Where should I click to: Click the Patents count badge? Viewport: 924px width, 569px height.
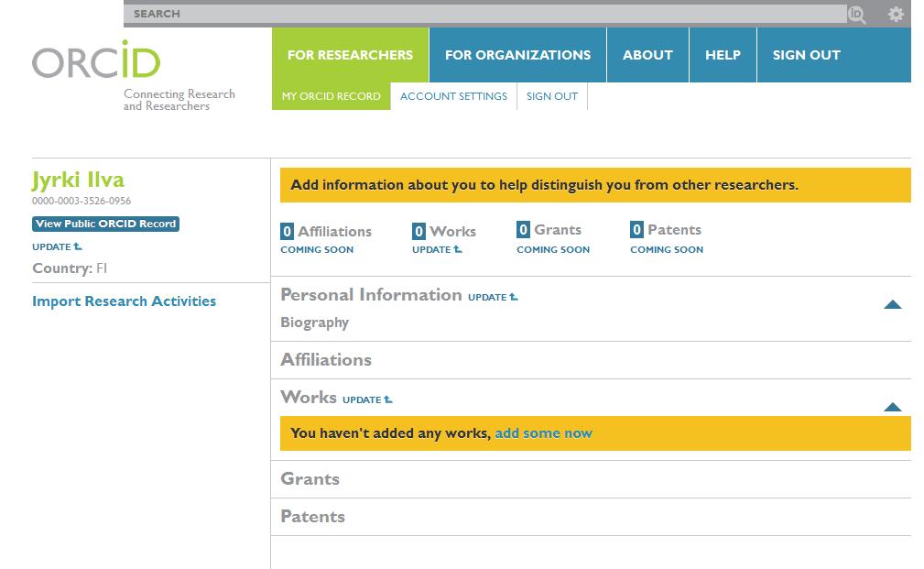636,229
